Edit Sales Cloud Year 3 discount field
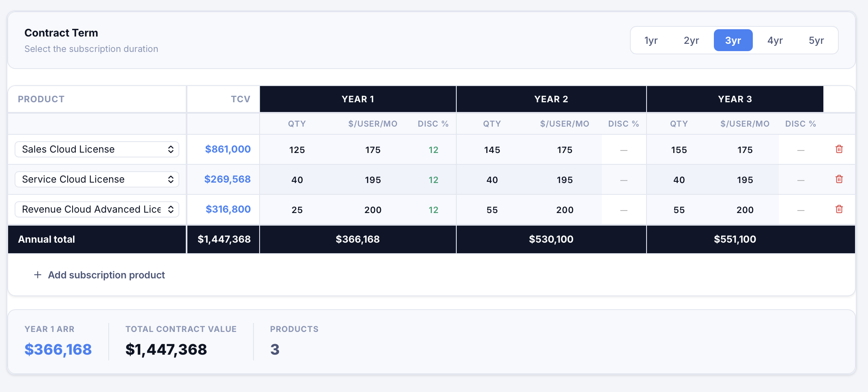This screenshot has height=392, width=868. click(x=801, y=150)
